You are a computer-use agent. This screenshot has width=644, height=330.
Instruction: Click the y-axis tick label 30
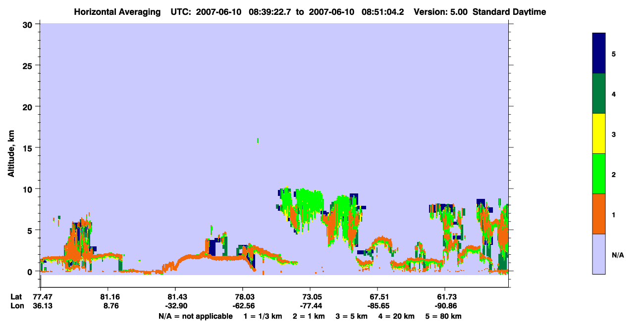[29, 24]
